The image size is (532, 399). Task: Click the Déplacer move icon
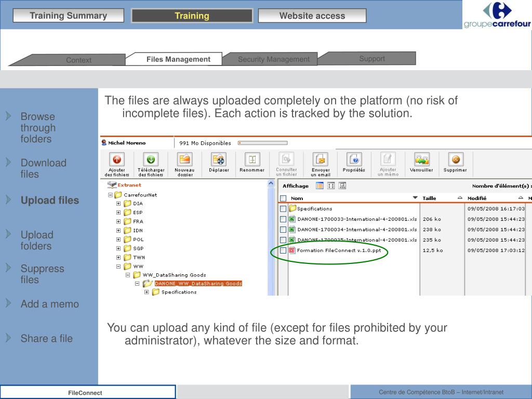click(219, 159)
